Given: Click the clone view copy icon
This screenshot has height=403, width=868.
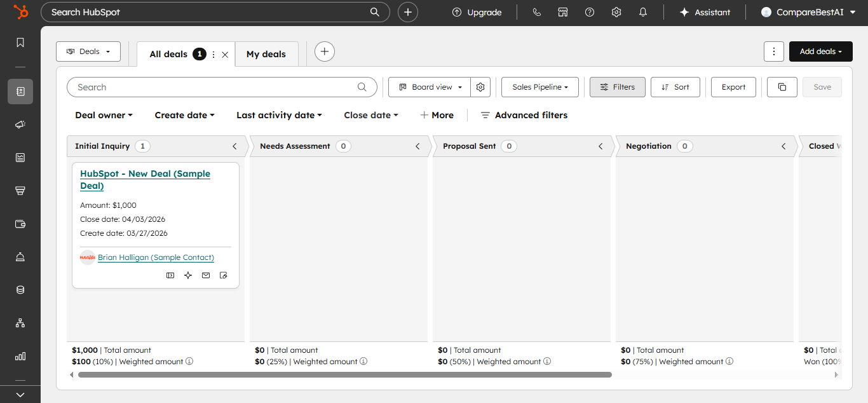Looking at the screenshot, I should [x=782, y=87].
